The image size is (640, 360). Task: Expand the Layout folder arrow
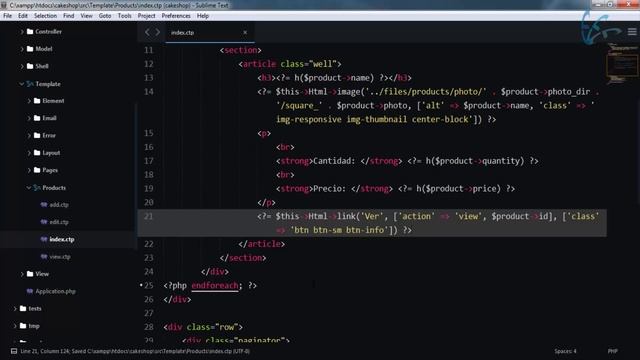point(29,153)
